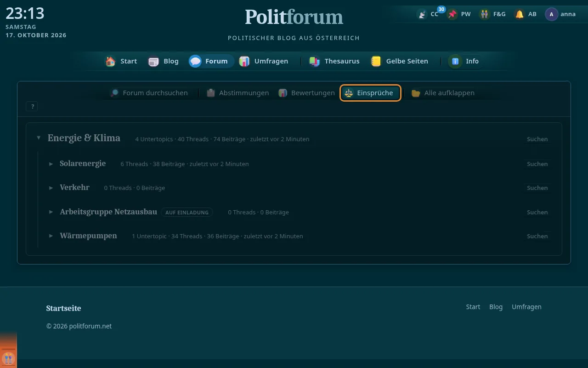Click the Solarenergie topic title
Viewport: 588px width, 368px height.
click(x=83, y=163)
